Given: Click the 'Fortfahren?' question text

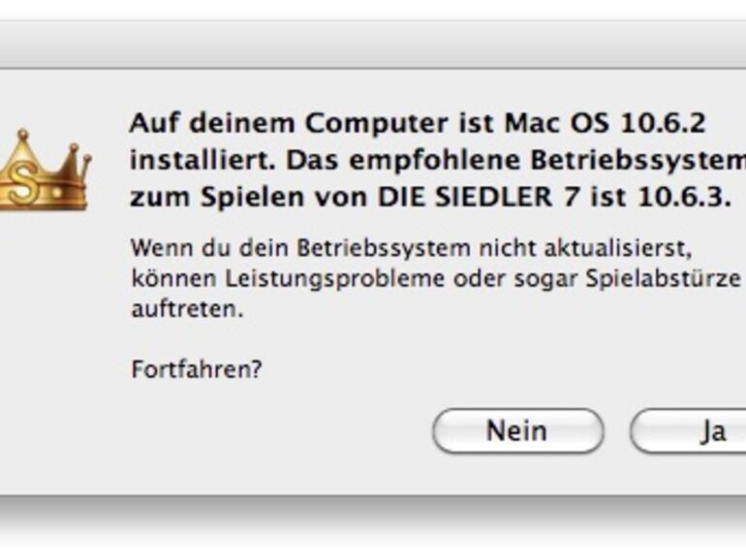Looking at the screenshot, I should click(196, 369).
